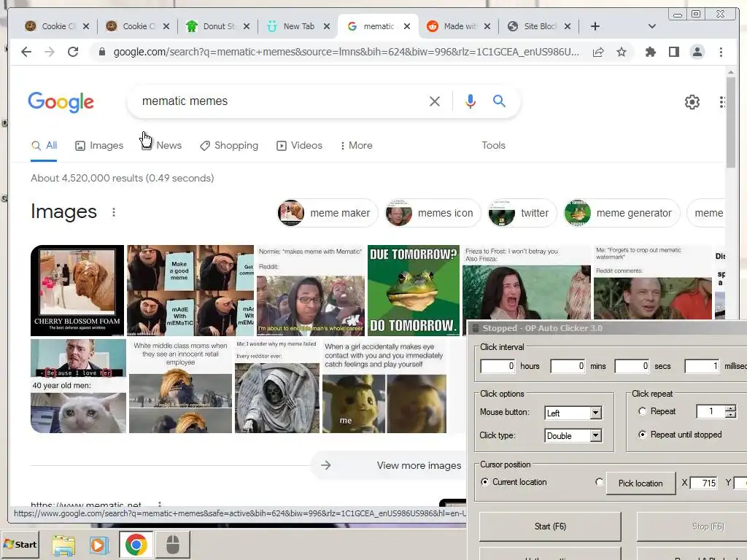Open Windows Explorer from taskbar
The height and width of the screenshot is (560, 747).
click(x=63, y=545)
